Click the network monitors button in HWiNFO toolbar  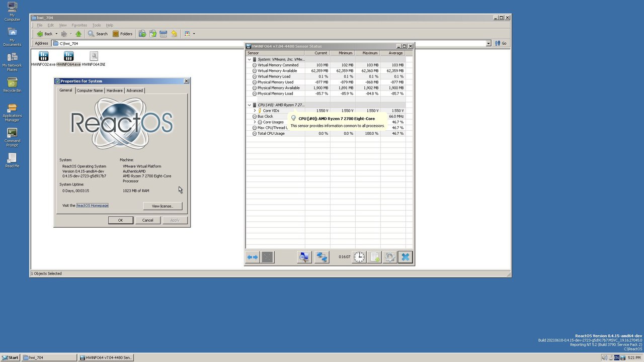click(322, 257)
